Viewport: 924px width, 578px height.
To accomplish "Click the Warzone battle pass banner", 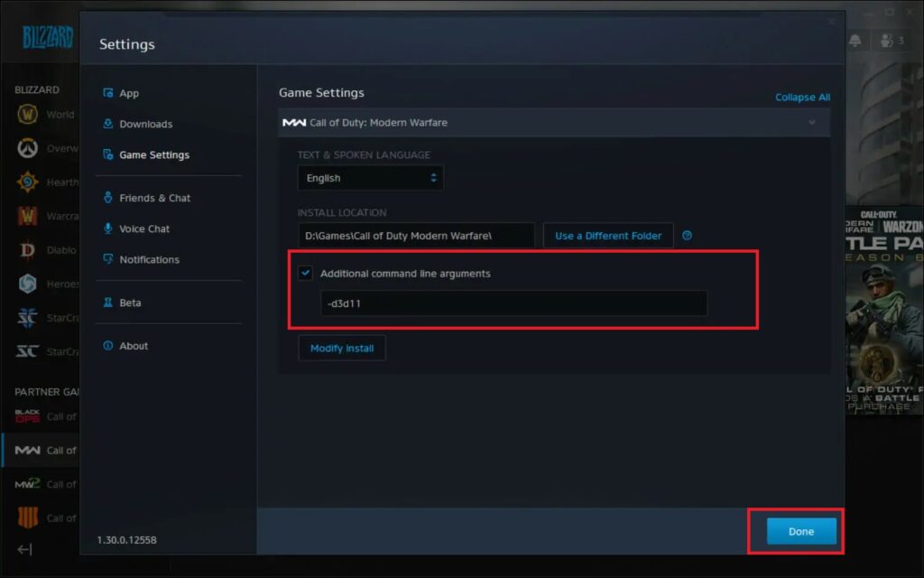I will pyautogui.click(x=884, y=310).
